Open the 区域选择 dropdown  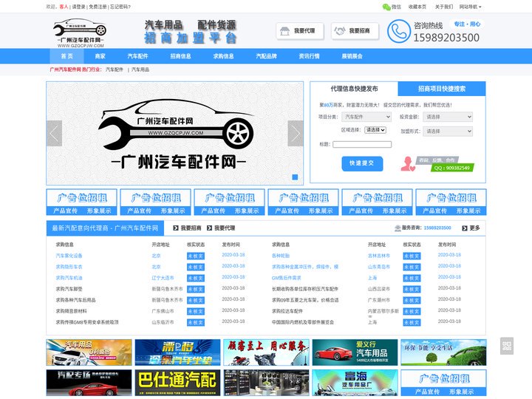[375, 130]
